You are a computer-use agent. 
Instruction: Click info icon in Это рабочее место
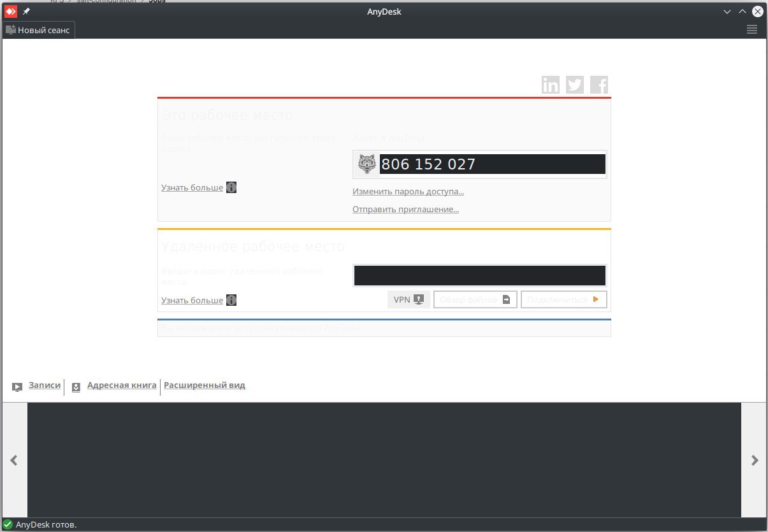pos(231,188)
